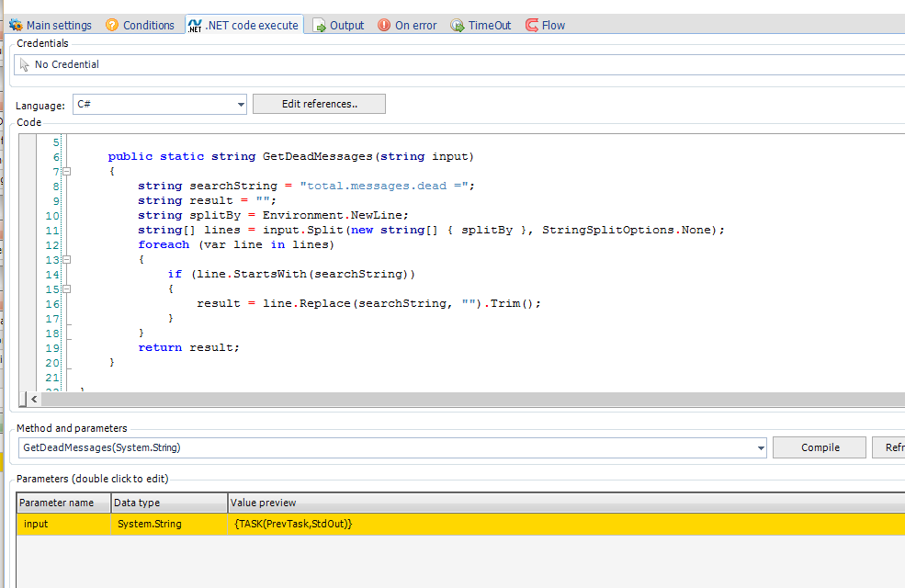Click the Edit references button
This screenshot has width=905, height=588.
click(x=319, y=105)
